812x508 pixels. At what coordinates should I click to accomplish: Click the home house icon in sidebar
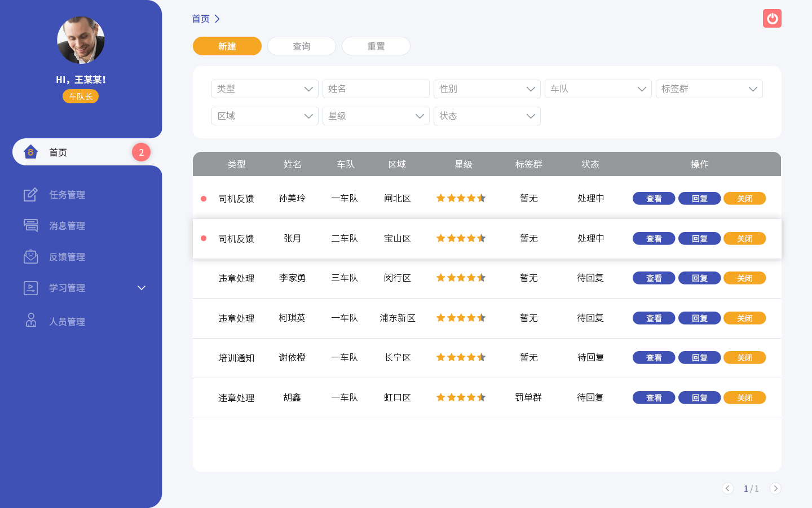click(30, 152)
